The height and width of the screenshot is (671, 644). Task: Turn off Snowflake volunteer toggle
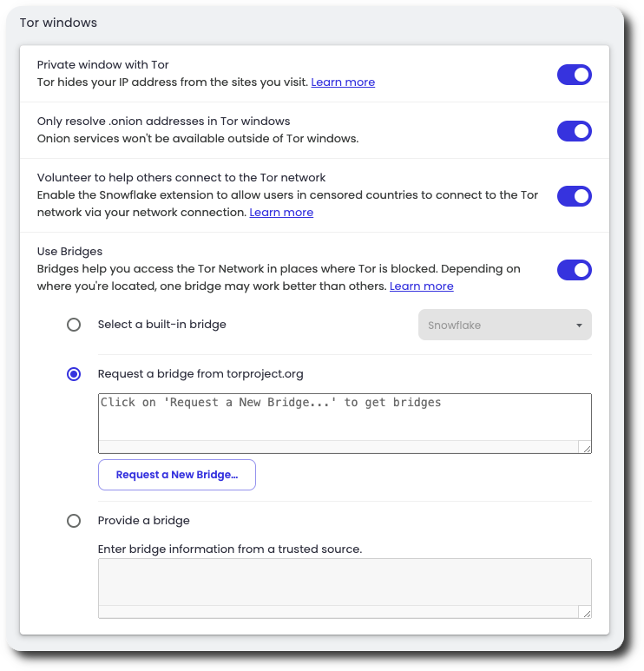(x=574, y=196)
